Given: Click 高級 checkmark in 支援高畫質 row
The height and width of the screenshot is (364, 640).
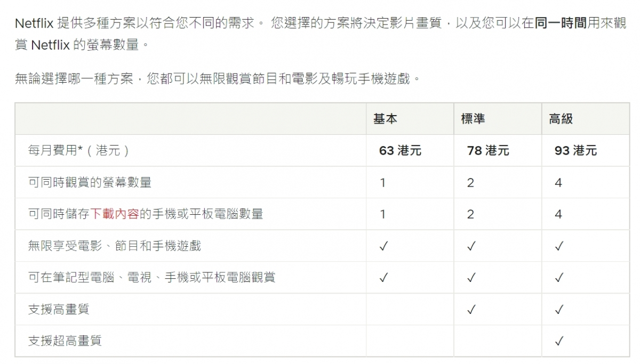Looking at the screenshot, I should click(559, 309).
